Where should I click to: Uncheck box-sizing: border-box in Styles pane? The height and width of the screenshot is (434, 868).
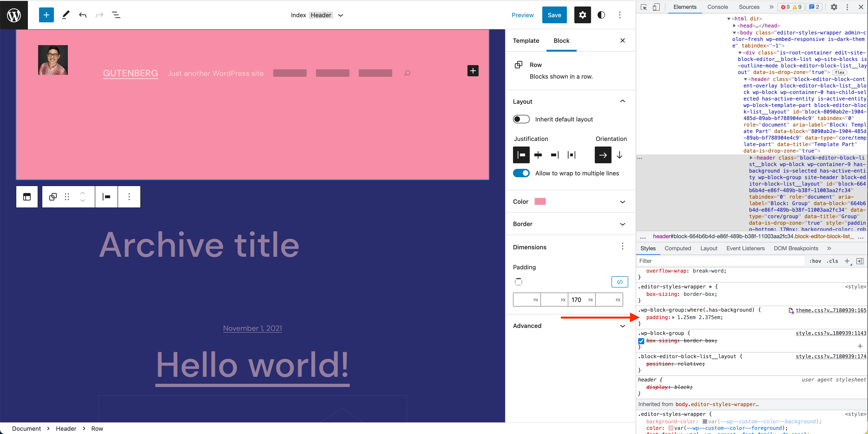coord(641,341)
